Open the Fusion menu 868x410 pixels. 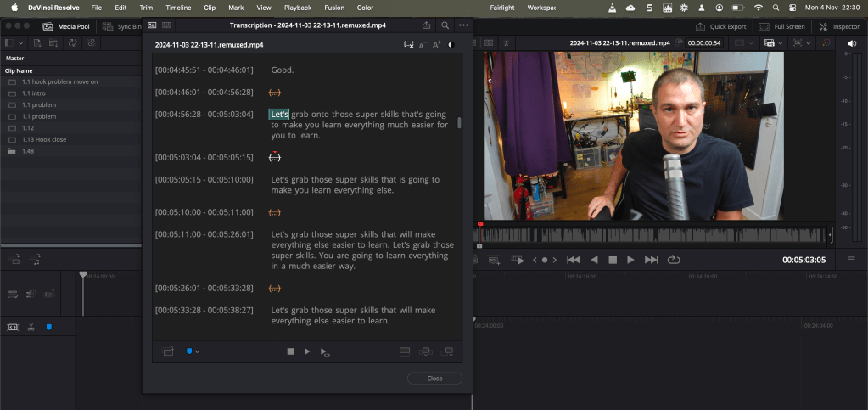tap(334, 8)
